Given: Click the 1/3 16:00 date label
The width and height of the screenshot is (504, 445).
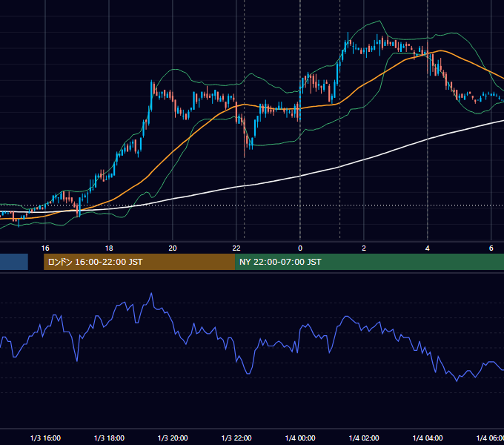Looking at the screenshot, I should tap(45, 438).
